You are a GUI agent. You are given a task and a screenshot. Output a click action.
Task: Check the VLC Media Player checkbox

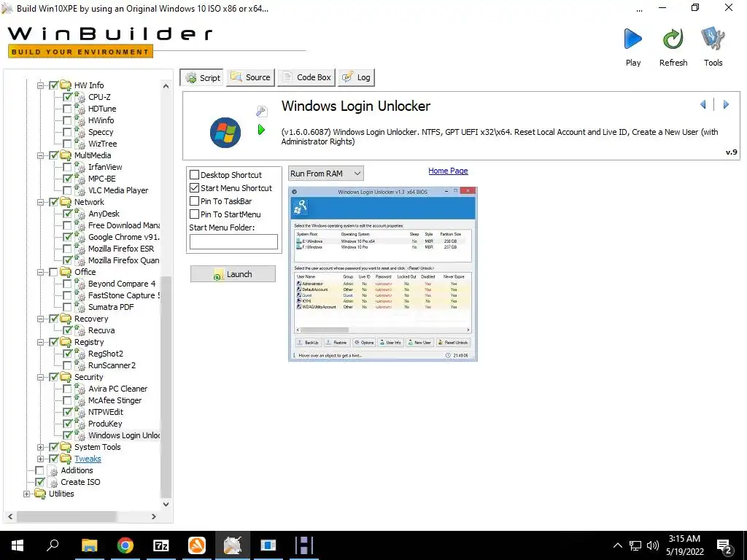point(67,190)
